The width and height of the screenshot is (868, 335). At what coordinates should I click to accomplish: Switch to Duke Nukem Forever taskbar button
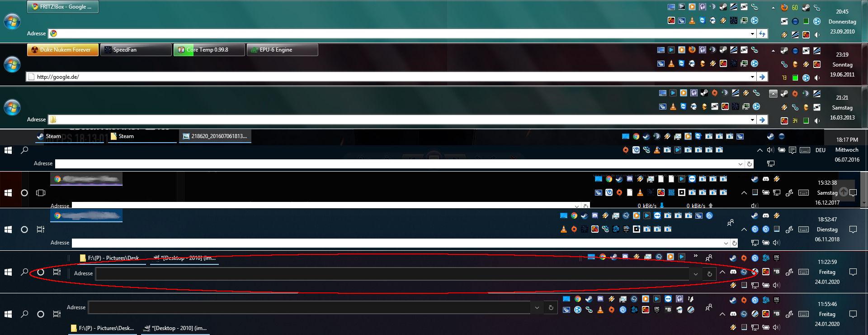point(63,50)
